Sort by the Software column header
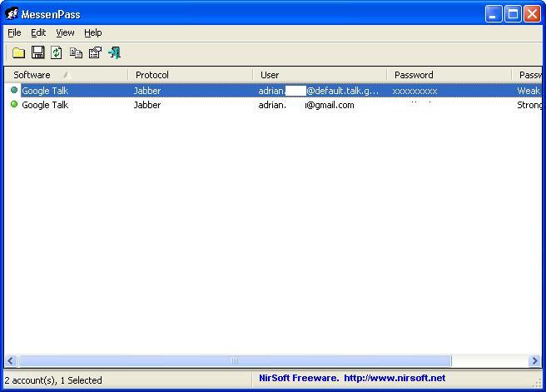546x392 pixels. pyautogui.click(x=66, y=75)
